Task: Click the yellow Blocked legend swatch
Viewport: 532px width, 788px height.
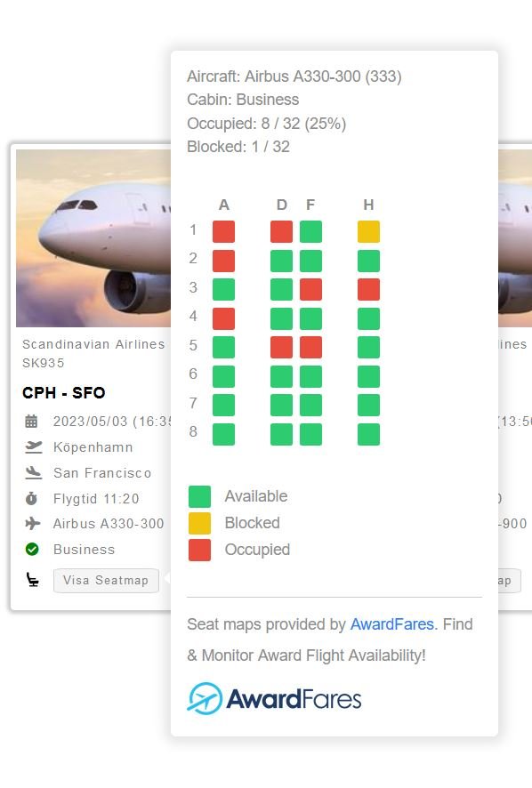Action: click(x=197, y=524)
